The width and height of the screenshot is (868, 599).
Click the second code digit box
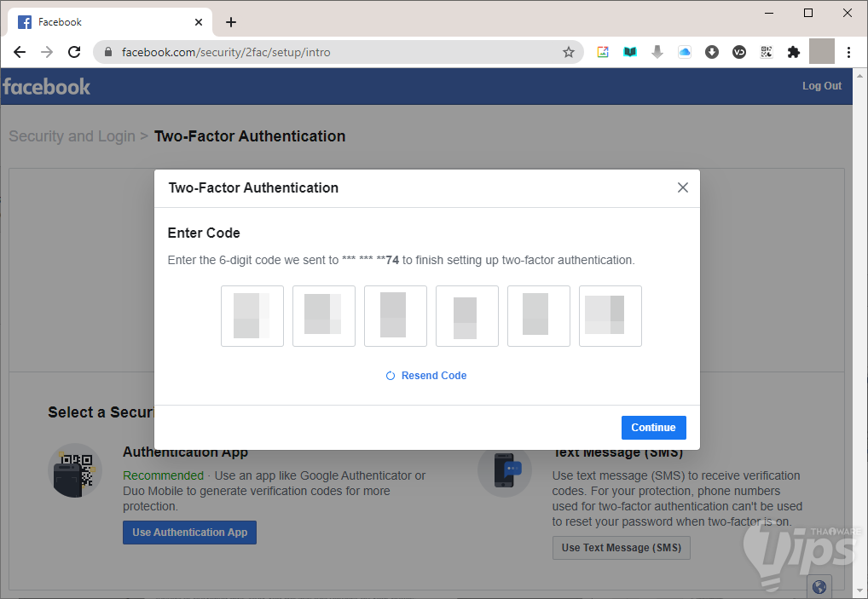click(324, 316)
